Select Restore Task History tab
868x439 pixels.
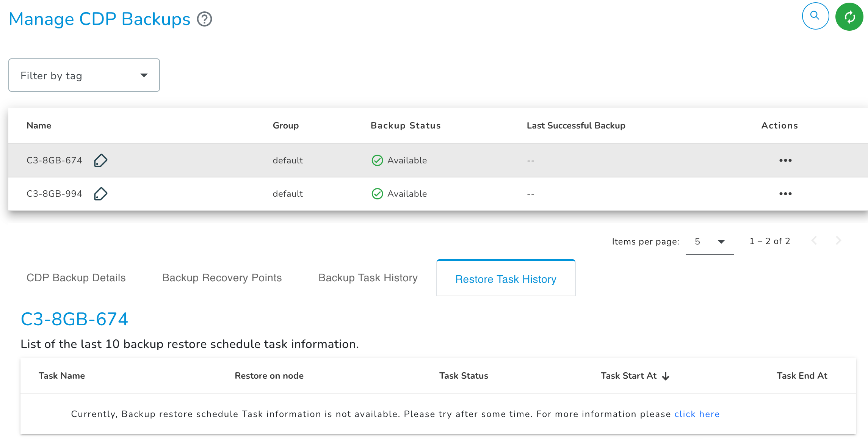tap(506, 279)
